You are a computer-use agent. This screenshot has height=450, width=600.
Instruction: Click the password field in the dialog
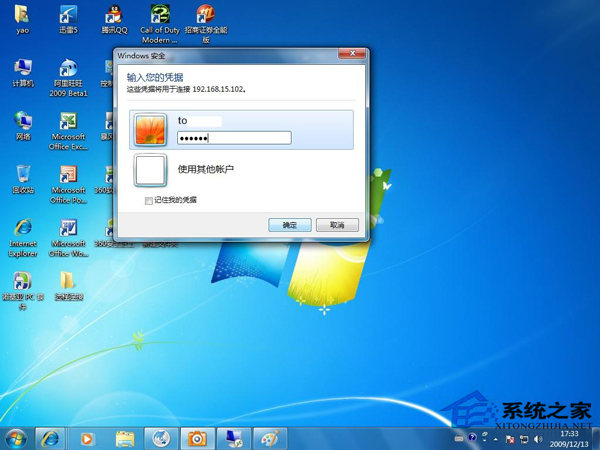click(x=234, y=138)
